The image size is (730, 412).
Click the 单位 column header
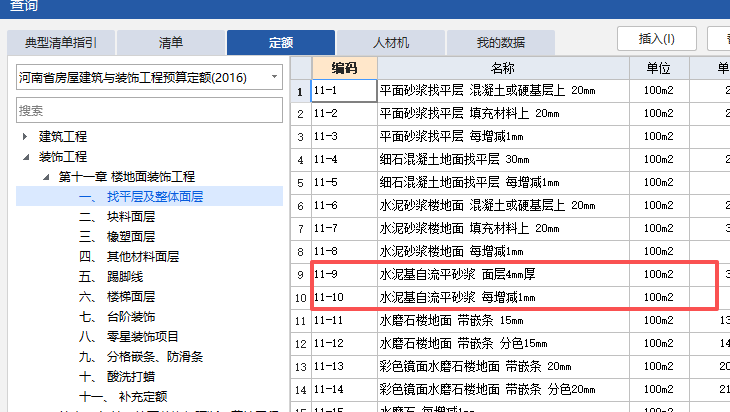coord(659,68)
